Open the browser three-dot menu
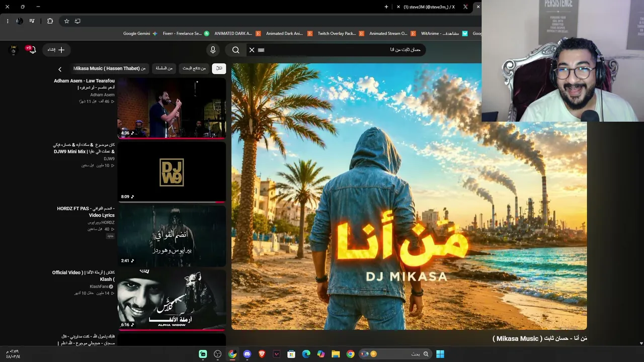Image resolution: width=644 pixels, height=362 pixels. click(x=8, y=21)
